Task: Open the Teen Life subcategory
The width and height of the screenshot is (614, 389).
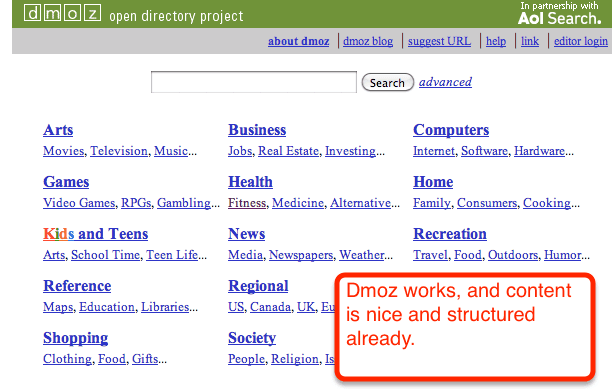Action: (172, 255)
